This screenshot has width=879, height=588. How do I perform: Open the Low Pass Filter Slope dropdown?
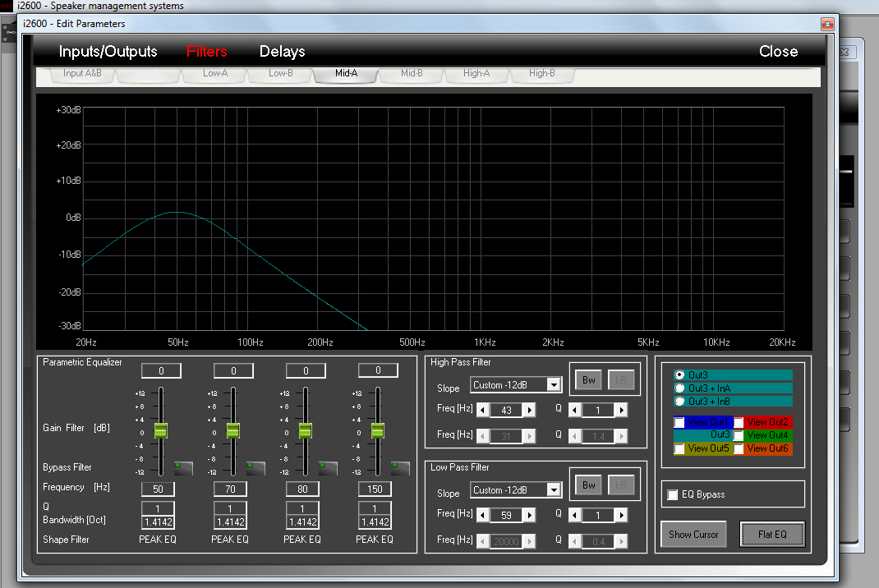(554, 490)
